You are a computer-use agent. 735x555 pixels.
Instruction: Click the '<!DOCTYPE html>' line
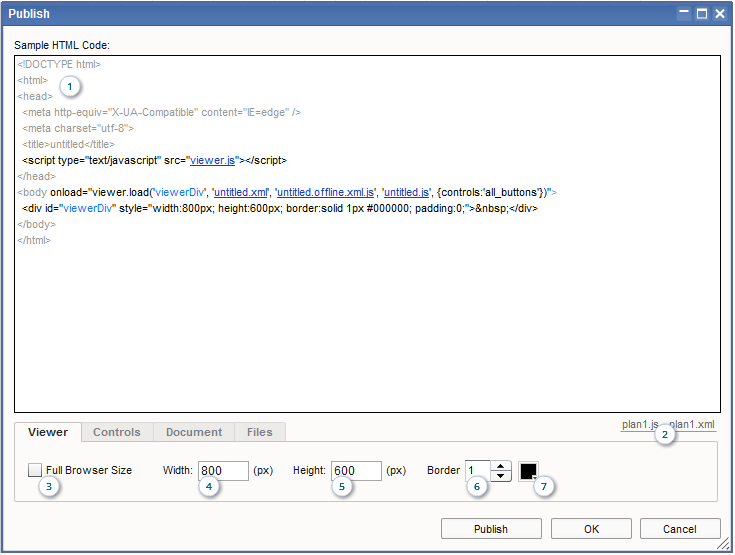[59, 64]
